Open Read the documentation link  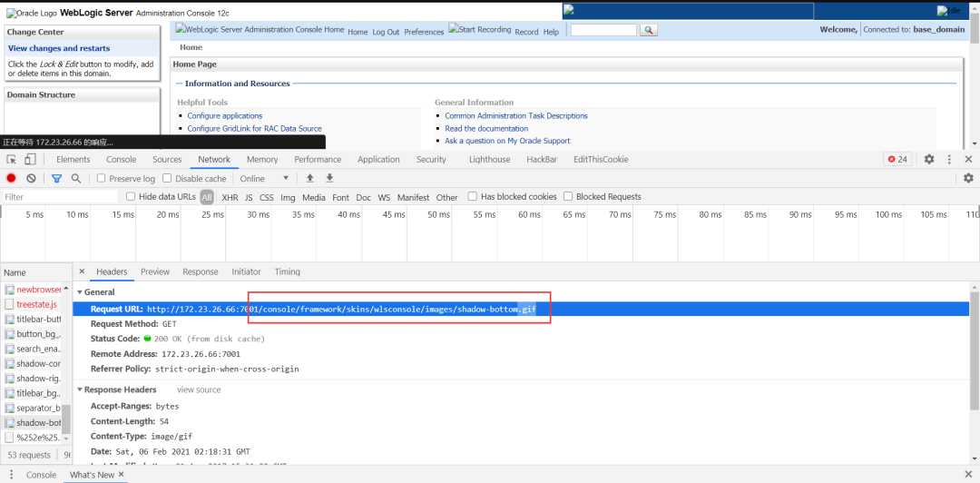486,128
